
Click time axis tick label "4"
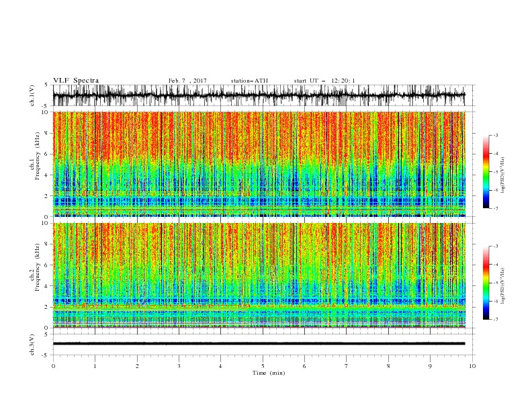click(221, 366)
